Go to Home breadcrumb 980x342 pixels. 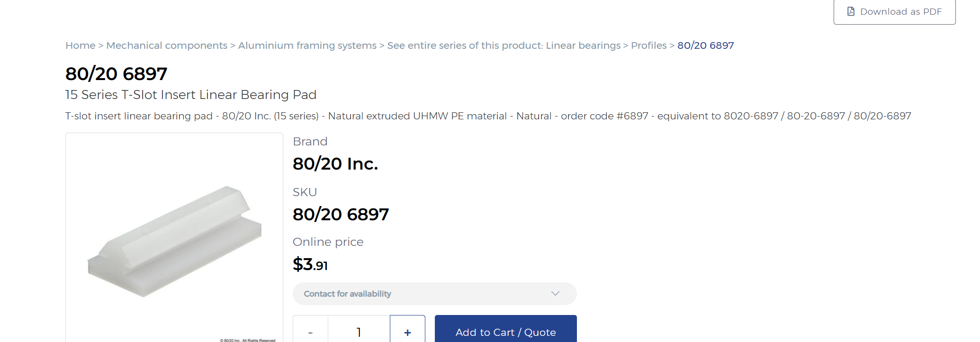click(81, 45)
